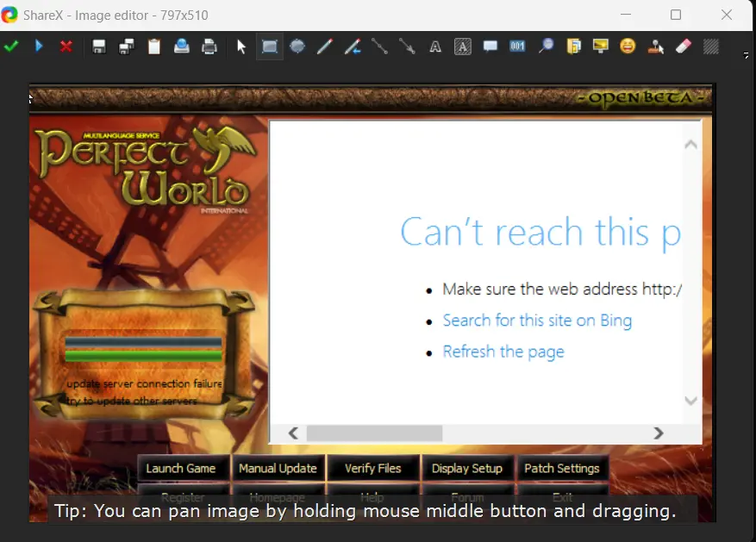Click the 'update server connection failure' text

(144, 383)
